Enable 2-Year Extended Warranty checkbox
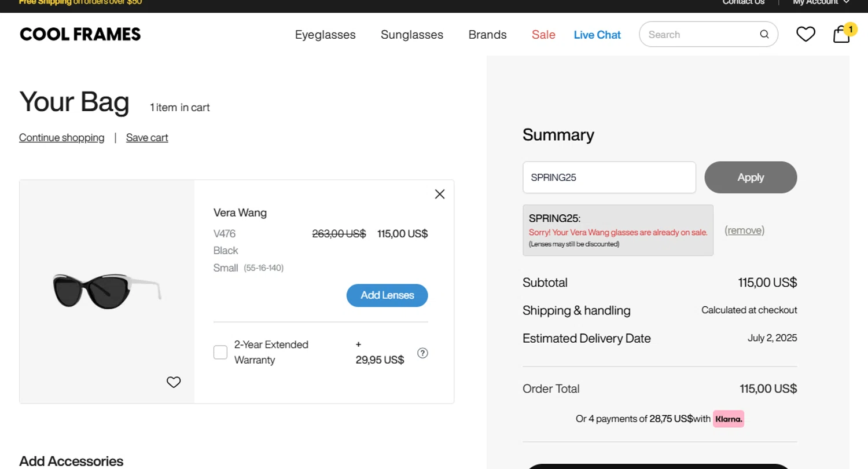868x469 pixels. click(220, 352)
